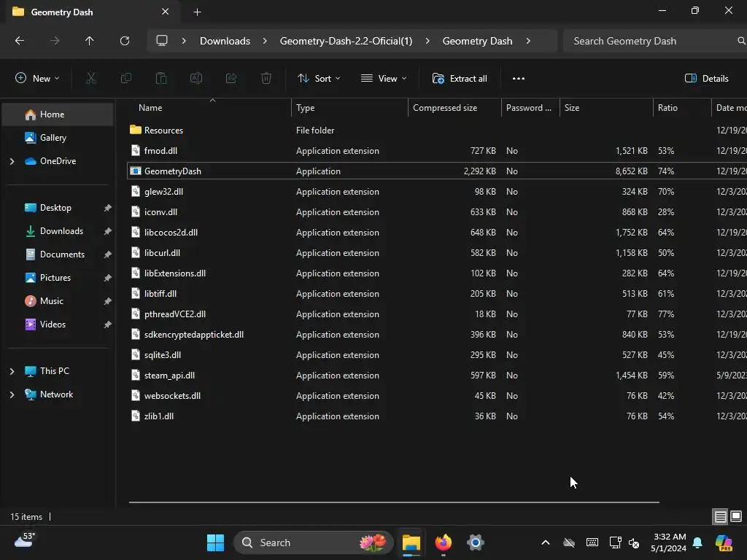Viewport: 747px width, 560px height.
Task: Click the Cut scissors icon
Action: pyautogui.click(x=91, y=79)
